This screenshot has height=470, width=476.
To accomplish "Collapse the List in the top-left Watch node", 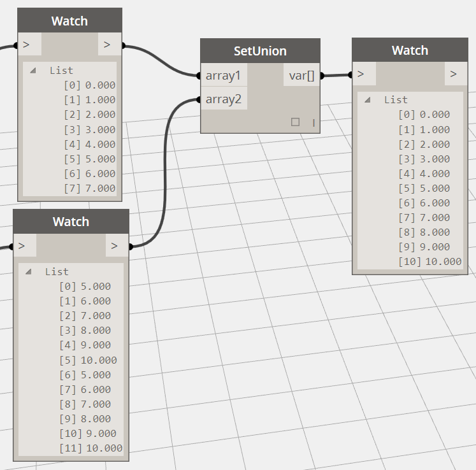I will pos(33,71).
